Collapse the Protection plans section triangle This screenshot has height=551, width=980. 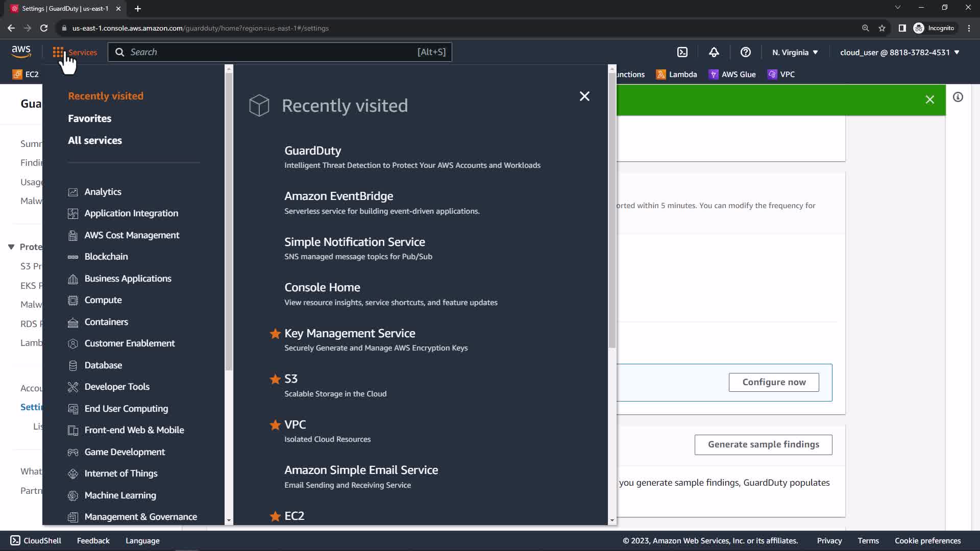[11, 247]
